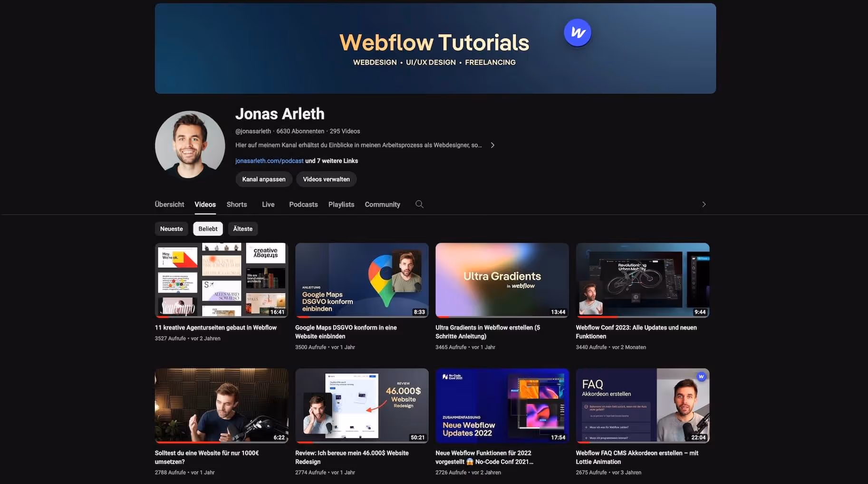868x484 pixels.
Task: Click '2675 Aufrufe' under the FAQ Akkordeon video
Action: tap(591, 473)
